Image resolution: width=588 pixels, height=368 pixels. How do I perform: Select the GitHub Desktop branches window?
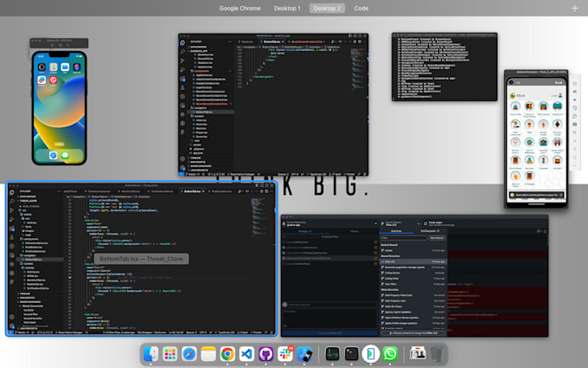(x=414, y=277)
